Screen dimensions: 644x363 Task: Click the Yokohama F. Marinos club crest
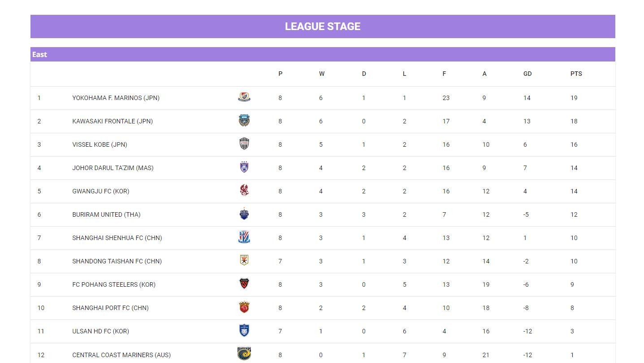[x=244, y=97]
